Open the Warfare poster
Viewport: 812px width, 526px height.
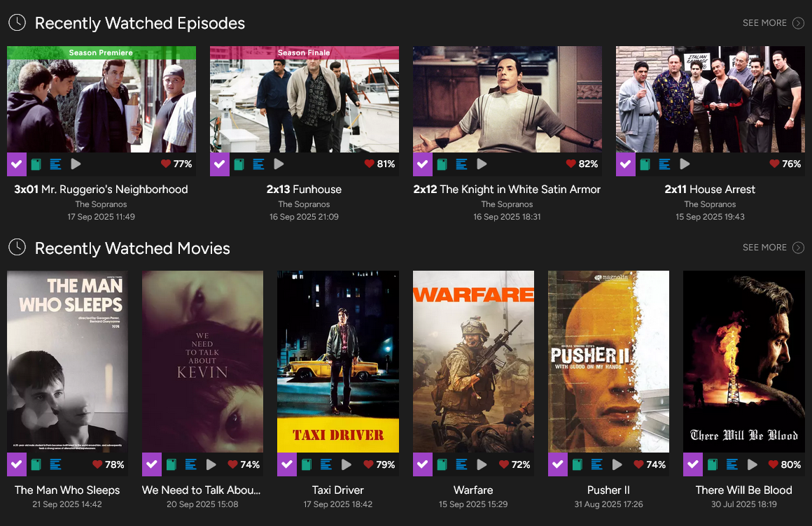(473, 362)
